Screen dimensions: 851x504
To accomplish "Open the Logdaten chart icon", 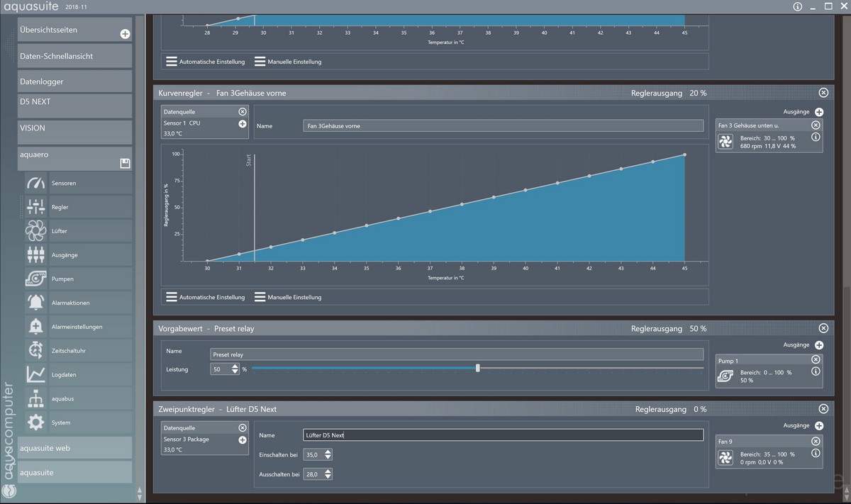I will pyautogui.click(x=35, y=374).
